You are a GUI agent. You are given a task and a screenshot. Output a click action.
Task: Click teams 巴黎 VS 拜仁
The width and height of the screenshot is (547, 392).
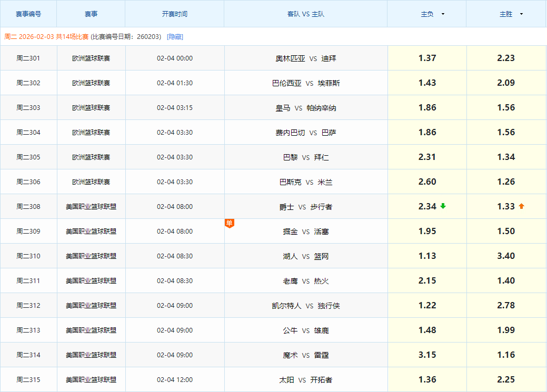(306, 158)
